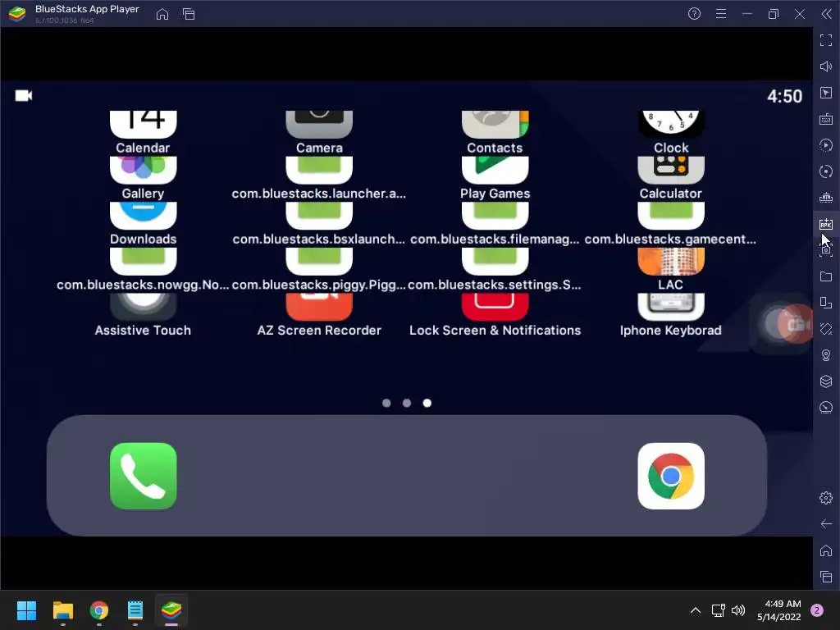Click Install APK icon in sidebar

coord(826,224)
